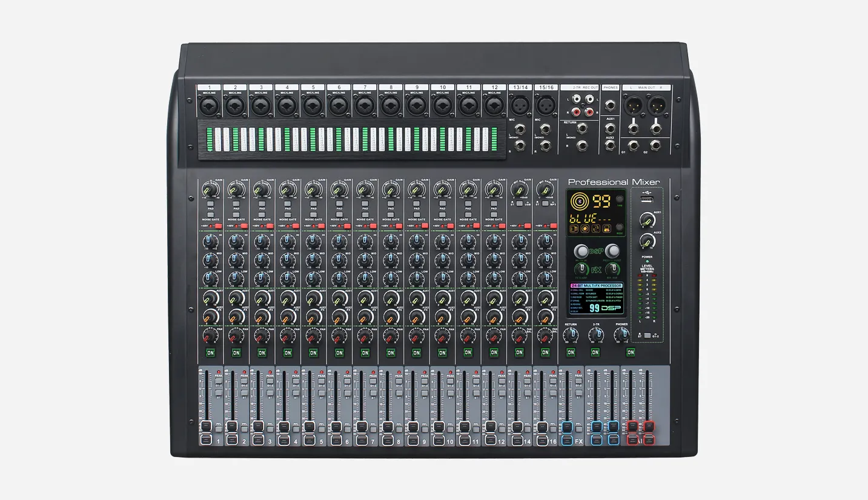Switch on +48V phantom power for channel 3

point(271,225)
